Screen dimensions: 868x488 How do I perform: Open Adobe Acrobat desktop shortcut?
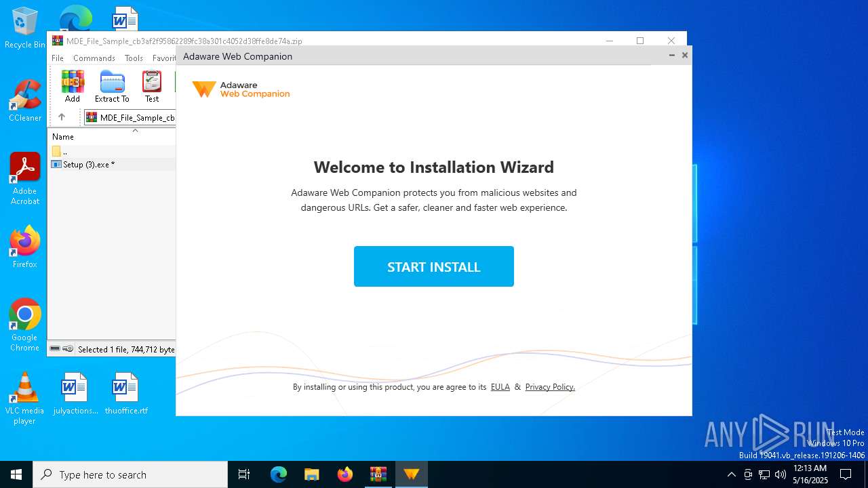tap(25, 179)
